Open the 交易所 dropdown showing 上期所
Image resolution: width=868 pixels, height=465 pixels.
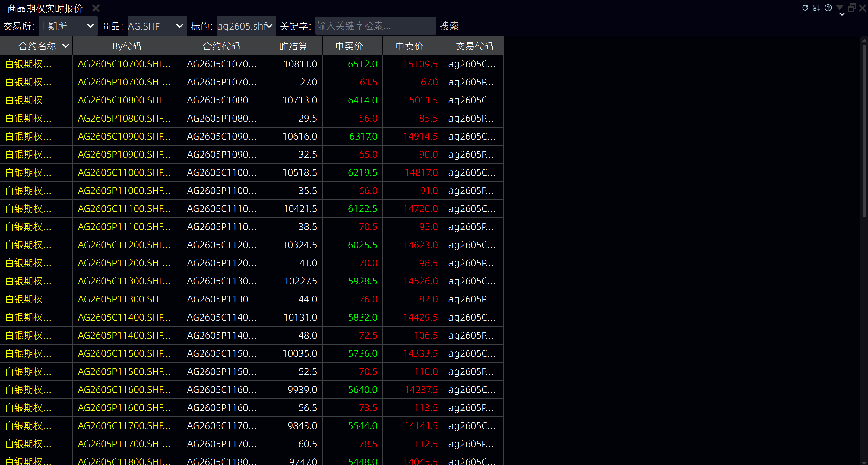coord(68,26)
